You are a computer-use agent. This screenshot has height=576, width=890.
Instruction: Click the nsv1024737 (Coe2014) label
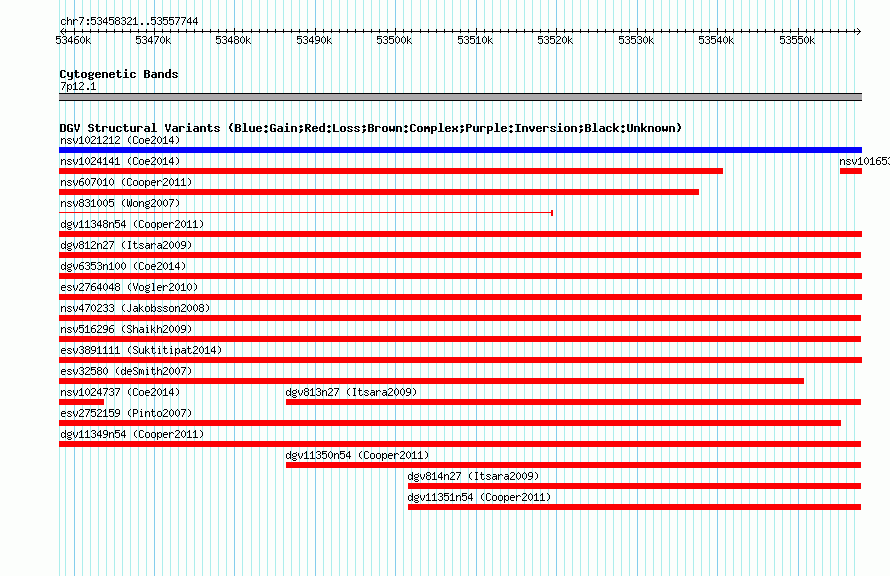point(120,392)
